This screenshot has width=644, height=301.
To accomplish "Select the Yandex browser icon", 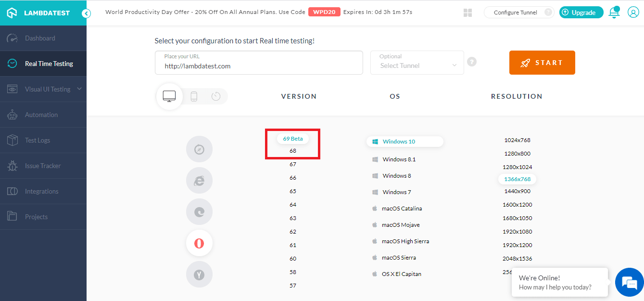I will pos(199,274).
